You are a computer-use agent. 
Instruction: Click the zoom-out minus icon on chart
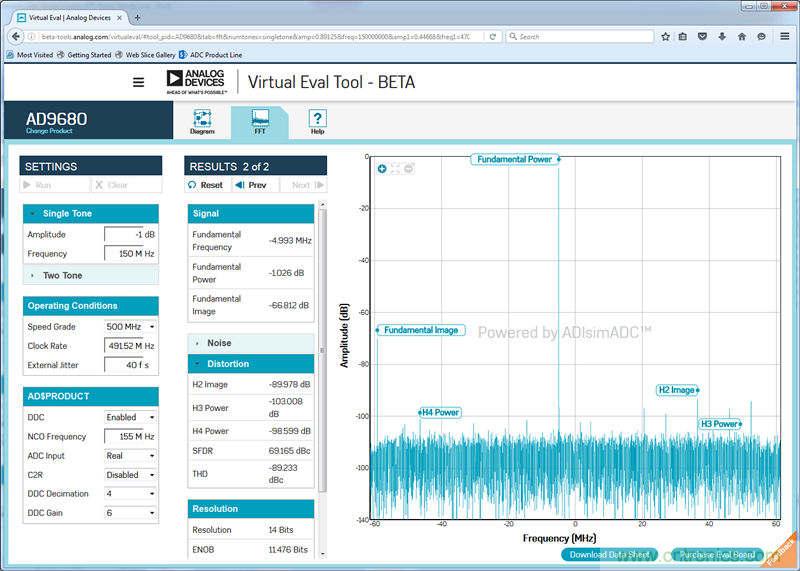pyautogui.click(x=409, y=169)
